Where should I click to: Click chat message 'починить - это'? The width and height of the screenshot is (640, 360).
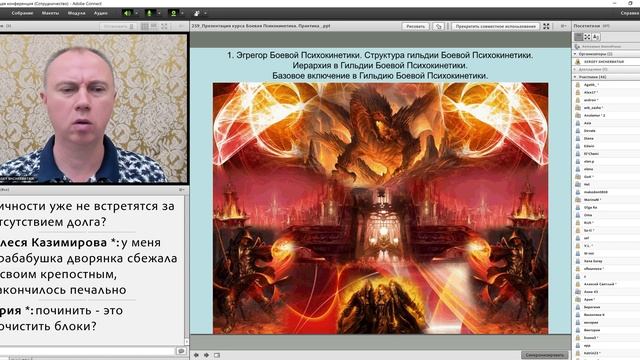click(x=79, y=311)
